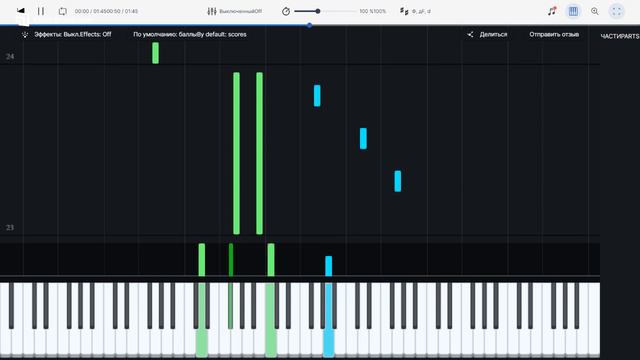Adjust the tempo slider handle
The image size is (640, 360).
[318, 11]
